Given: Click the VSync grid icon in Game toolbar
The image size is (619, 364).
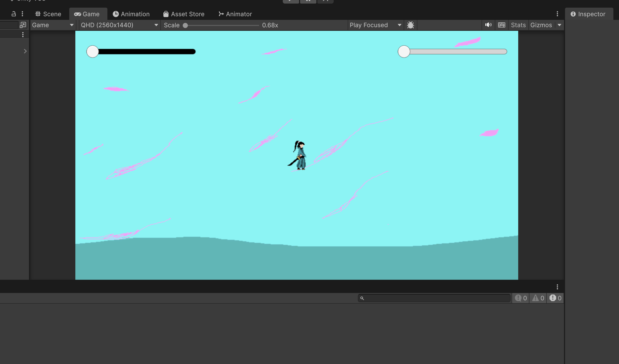Looking at the screenshot, I should click(x=501, y=25).
